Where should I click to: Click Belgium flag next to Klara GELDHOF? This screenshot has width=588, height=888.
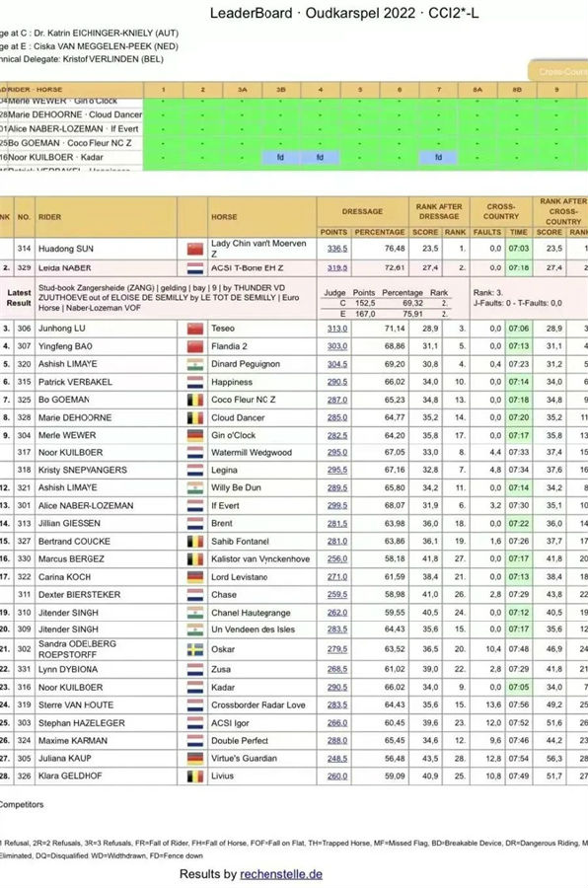tap(194, 777)
